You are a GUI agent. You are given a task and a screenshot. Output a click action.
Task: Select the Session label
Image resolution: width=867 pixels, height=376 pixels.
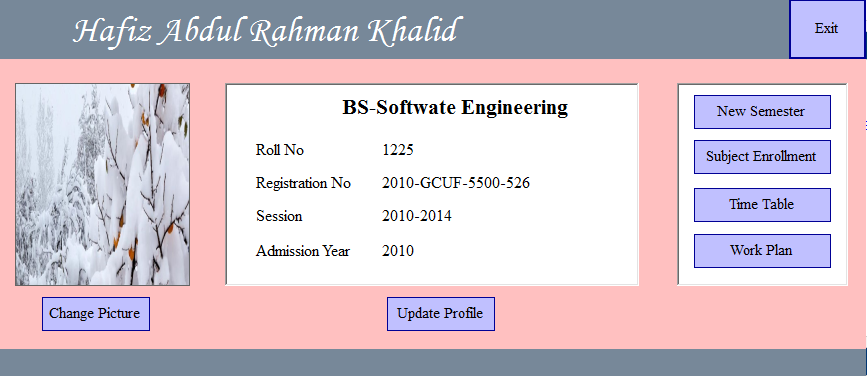(279, 216)
